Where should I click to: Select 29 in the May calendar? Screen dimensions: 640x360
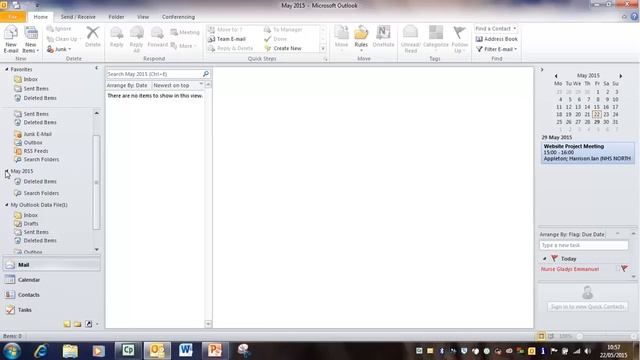[x=597, y=122]
